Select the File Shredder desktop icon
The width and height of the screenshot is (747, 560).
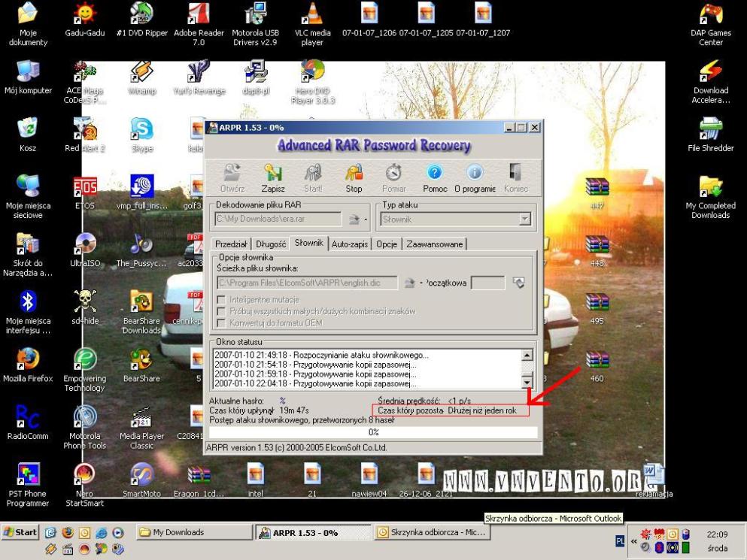(x=711, y=129)
